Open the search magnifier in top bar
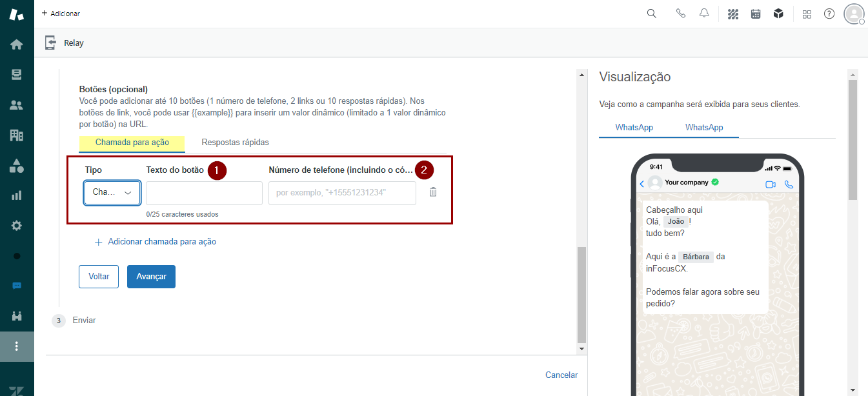868x396 pixels. pyautogui.click(x=652, y=14)
